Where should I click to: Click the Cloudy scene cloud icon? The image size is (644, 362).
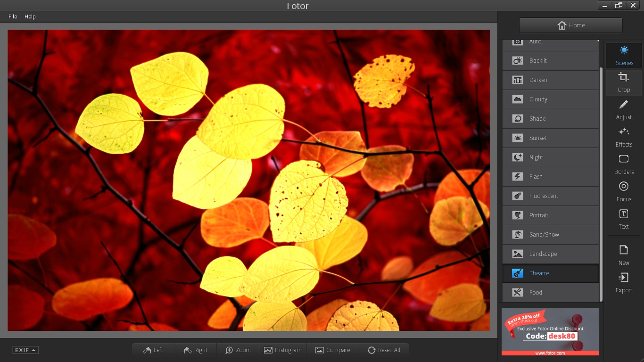coord(518,99)
